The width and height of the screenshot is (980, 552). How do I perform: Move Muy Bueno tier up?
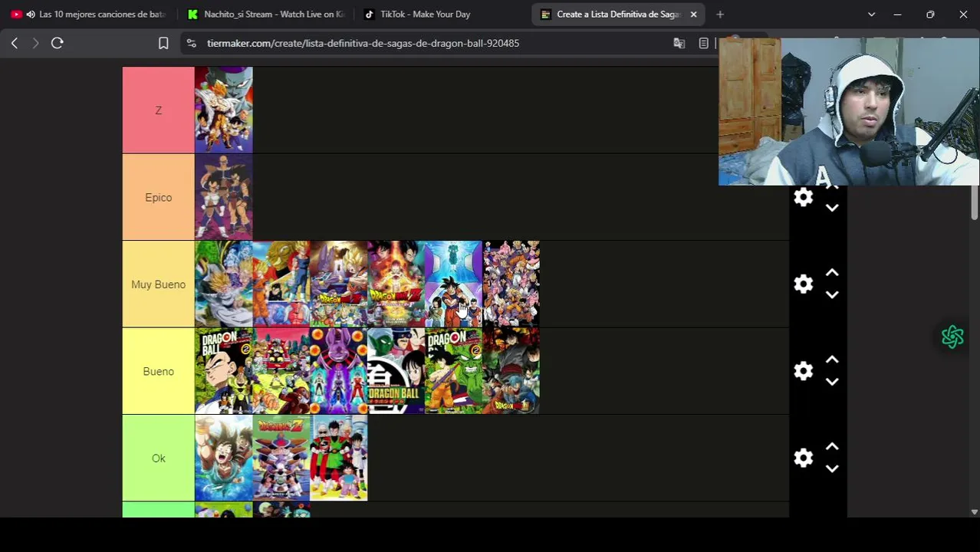coord(832,273)
